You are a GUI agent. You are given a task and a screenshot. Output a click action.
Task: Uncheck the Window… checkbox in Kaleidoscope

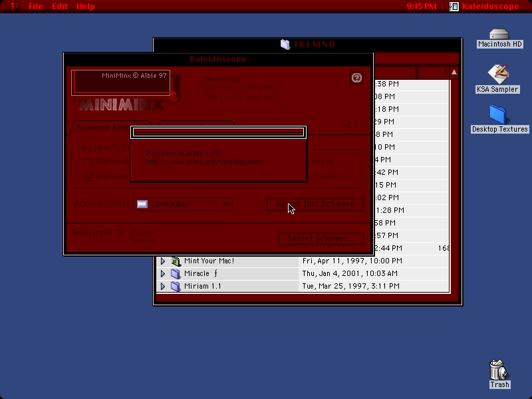[88, 177]
